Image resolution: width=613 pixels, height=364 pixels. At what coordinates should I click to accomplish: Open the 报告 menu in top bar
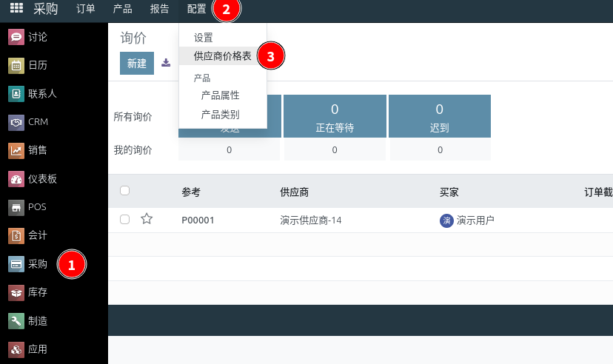(159, 9)
